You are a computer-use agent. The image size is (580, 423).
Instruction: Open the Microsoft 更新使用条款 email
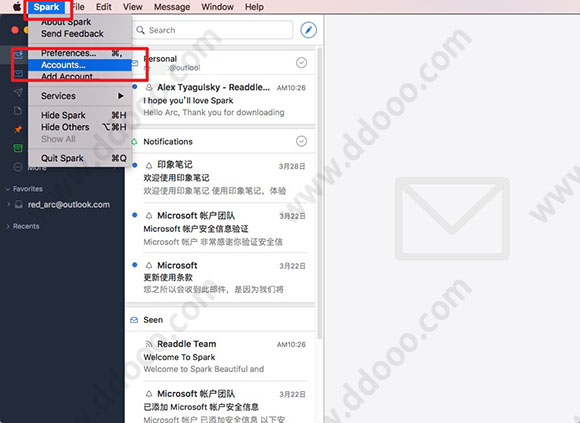(220, 277)
